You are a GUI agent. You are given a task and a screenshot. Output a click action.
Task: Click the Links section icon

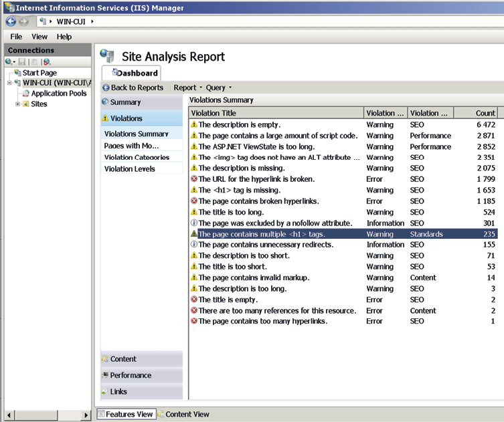[x=104, y=391]
